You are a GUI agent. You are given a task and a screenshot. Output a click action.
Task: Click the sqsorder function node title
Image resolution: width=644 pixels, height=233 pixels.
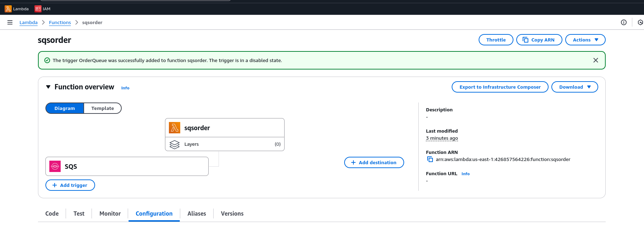pyautogui.click(x=197, y=128)
